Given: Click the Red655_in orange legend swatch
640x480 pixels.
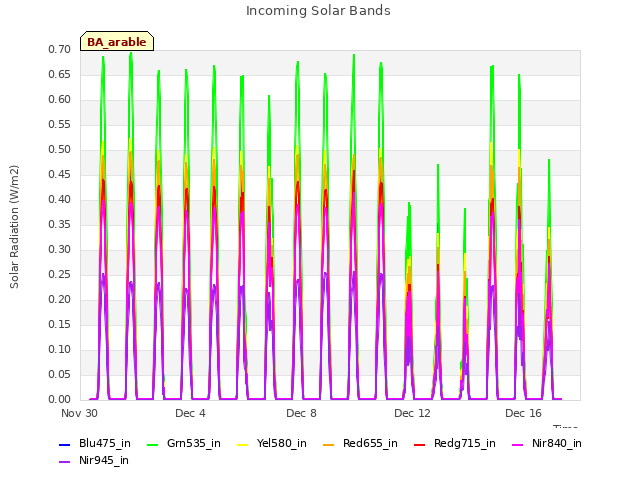Looking at the screenshot, I should [x=329, y=445].
